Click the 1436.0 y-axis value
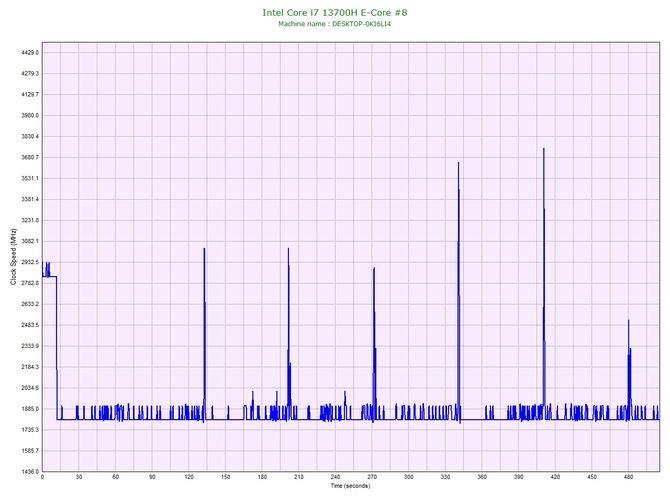 (30, 471)
